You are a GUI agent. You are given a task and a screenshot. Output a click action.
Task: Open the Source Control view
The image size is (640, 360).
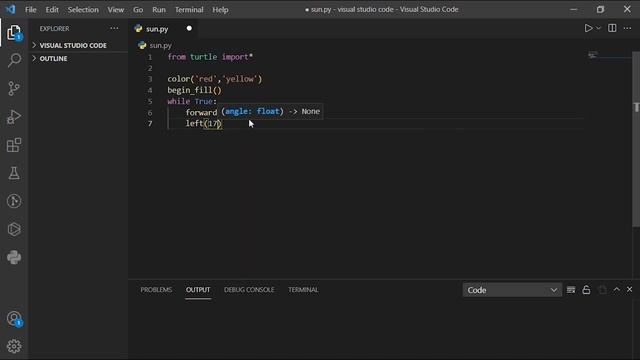pyautogui.click(x=14, y=89)
